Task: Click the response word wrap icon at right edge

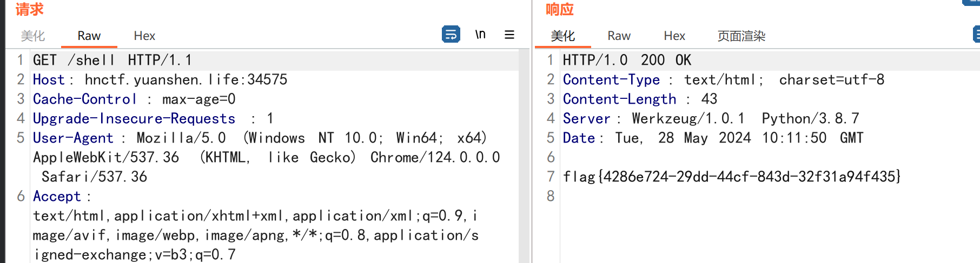Action: [x=976, y=35]
